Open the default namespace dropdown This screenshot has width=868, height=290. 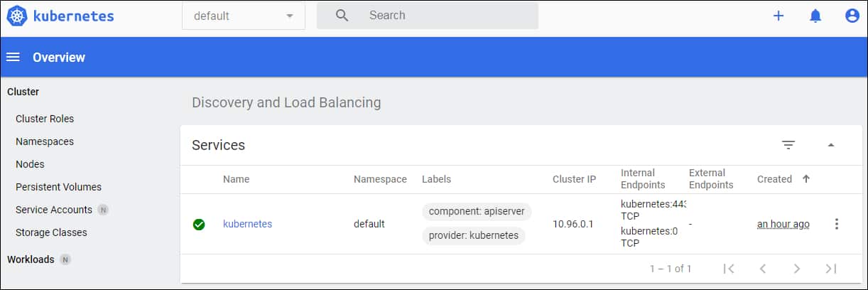click(x=244, y=16)
